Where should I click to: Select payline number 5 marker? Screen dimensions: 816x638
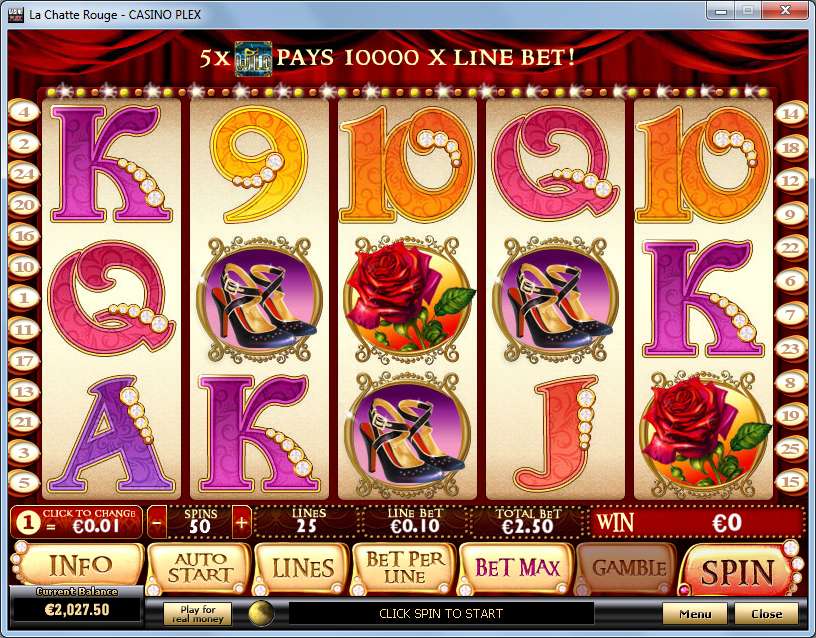[x=24, y=482]
